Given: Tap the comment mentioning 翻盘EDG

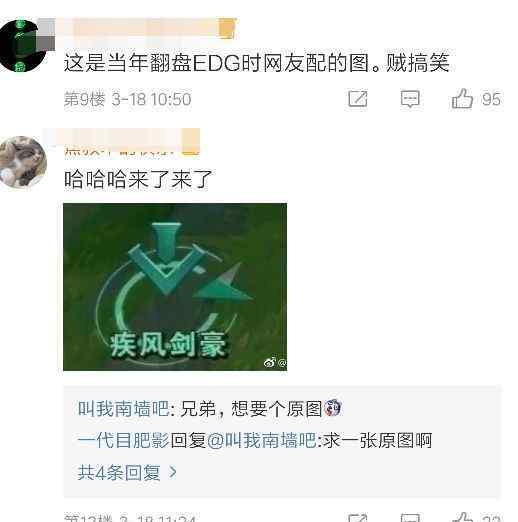Looking at the screenshot, I should pyautogui.click(x=257, y=62).
